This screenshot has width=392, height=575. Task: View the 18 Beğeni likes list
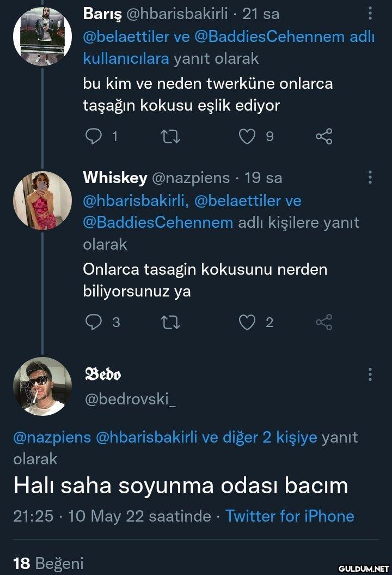click(48, 563)
